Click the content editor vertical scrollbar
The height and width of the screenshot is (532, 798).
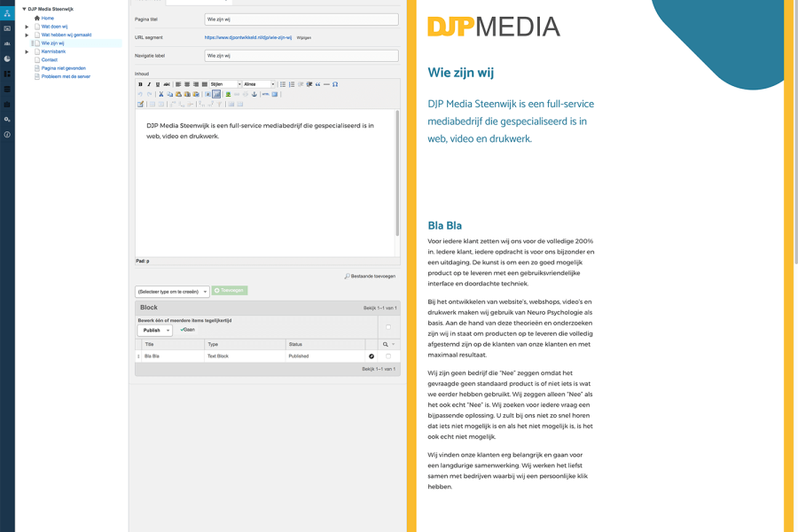coord(397,173)
